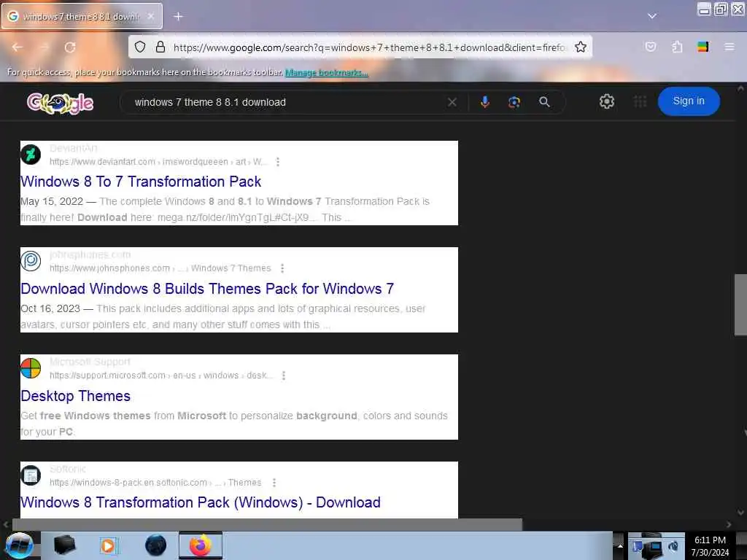Viewport: 747px width, 560px height.
Task: Open the Google apps grid
Action: (640, 101)
